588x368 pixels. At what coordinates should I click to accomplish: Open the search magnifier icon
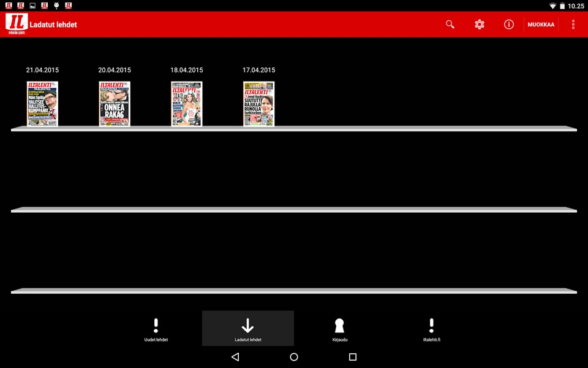(x=450, y=25)
